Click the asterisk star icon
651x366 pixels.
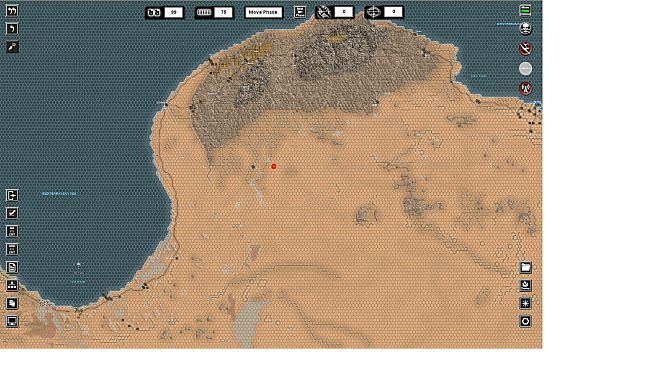[x=526, y=303]
